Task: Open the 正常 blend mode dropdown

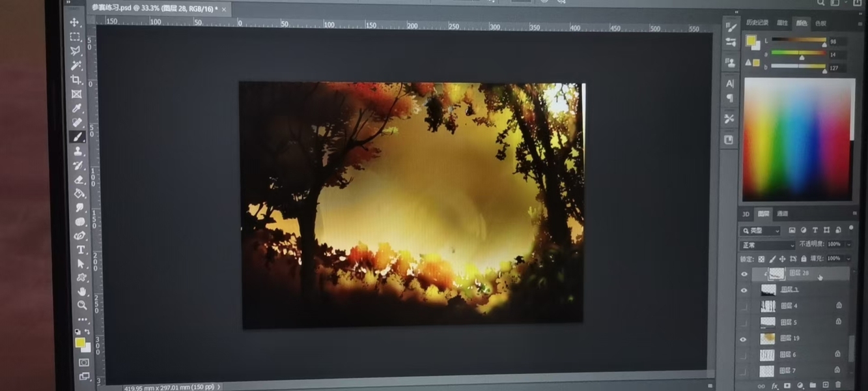Action: (x=767, y=245)
